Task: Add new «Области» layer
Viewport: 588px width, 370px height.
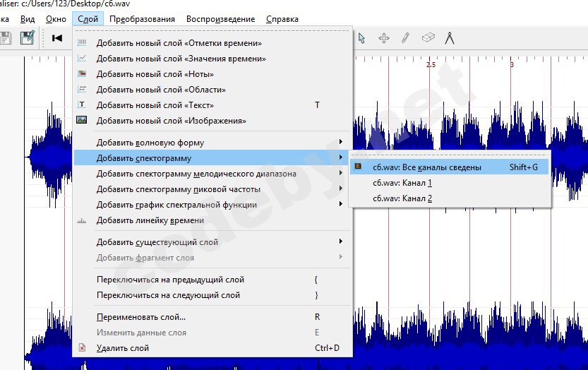Action: 212,90
